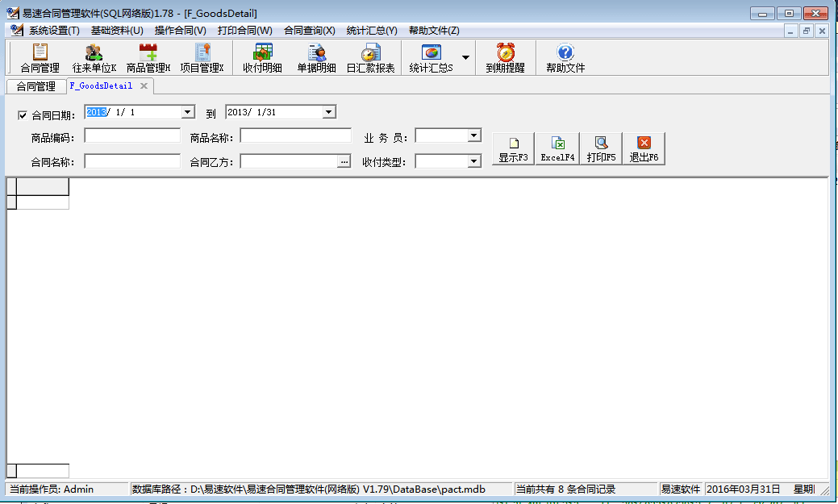Click the title bar application icon
This screenshot has width=838, height=504.
13,13
